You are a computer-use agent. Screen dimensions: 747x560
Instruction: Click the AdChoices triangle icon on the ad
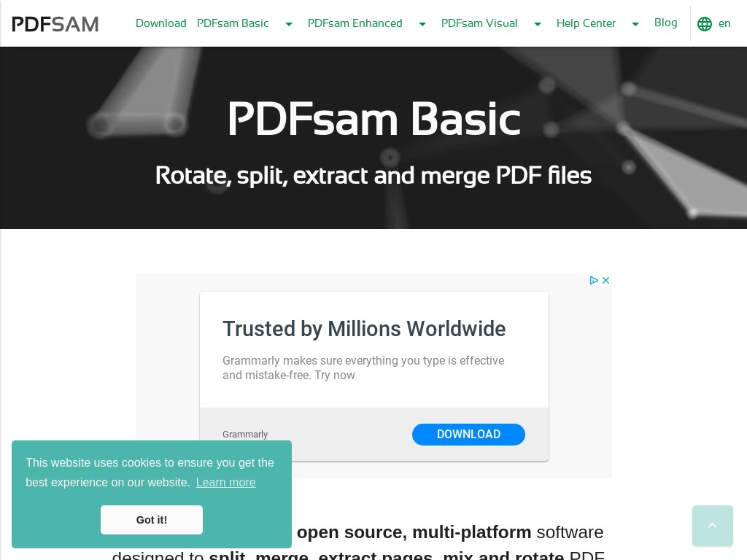594,281
